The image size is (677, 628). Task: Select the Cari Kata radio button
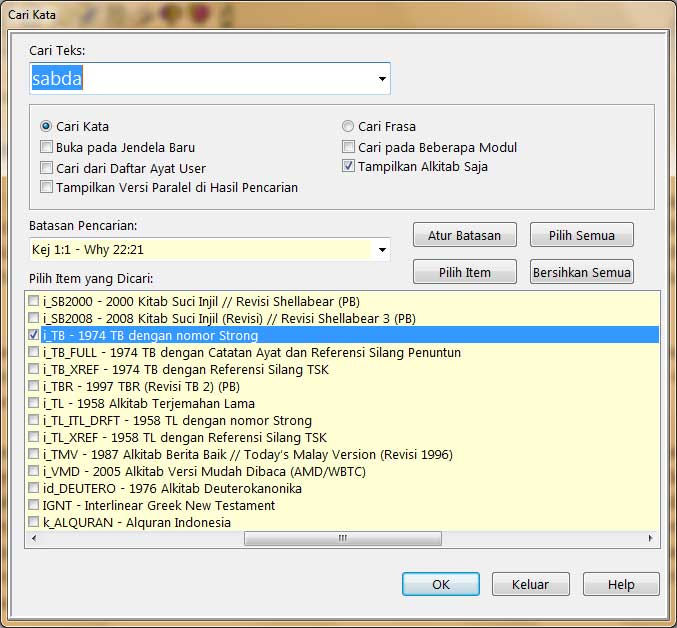(x=46, y=126)
